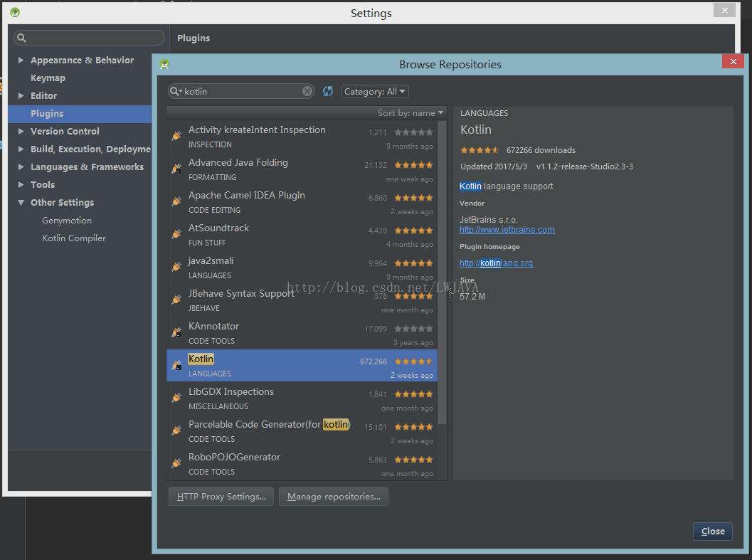
Task: Select Parcelable Code Generator(for kotlin) plugin
Action: pos(302,431)
